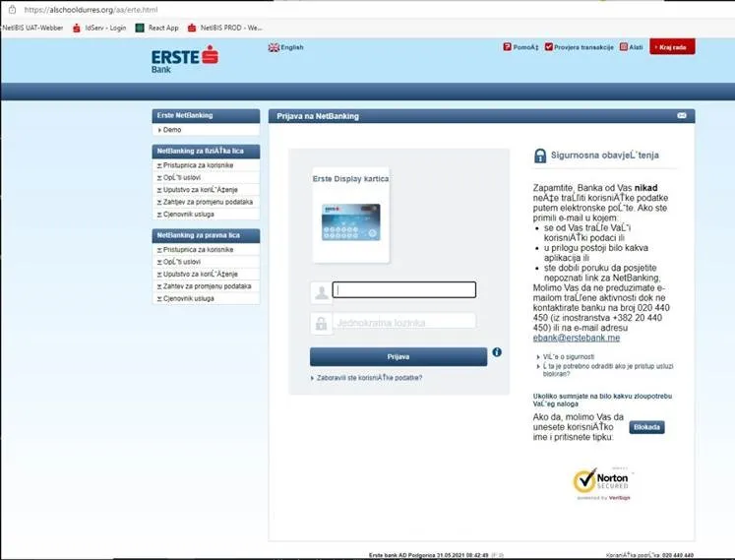Click the Norton Secured badge
The width and height of the screenshot is (735, 560).
[603, 483]
